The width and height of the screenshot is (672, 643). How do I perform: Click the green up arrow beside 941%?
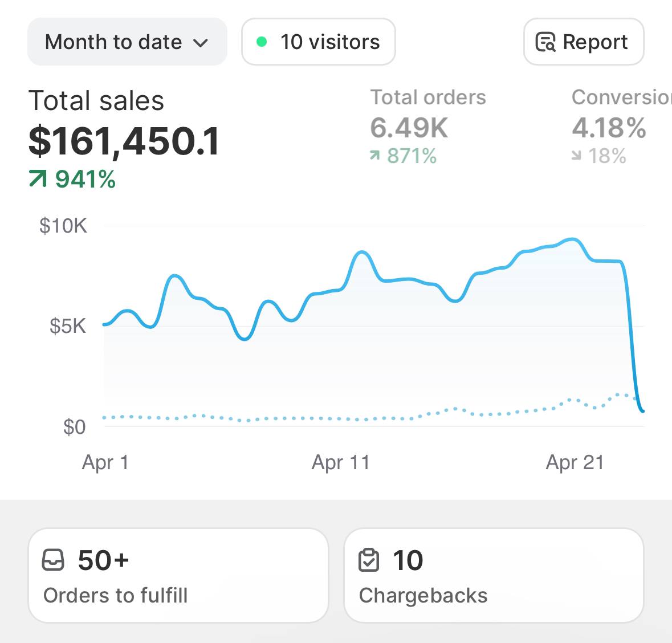click(38, 180)
